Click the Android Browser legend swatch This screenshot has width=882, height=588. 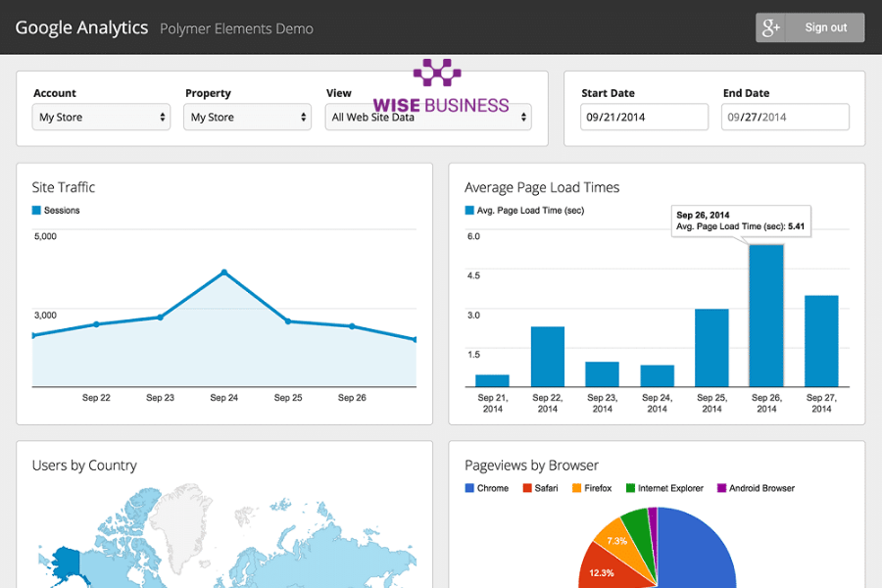(x=721, y=488)
